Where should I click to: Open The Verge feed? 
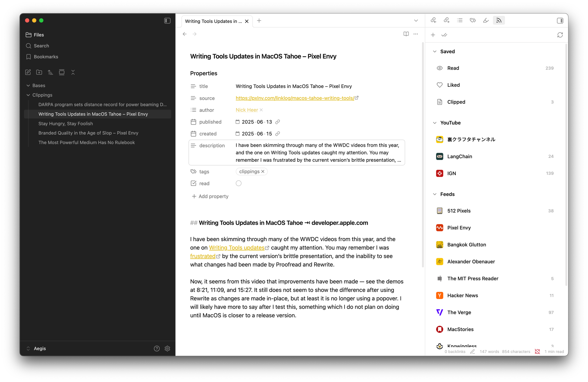tap(495, 312)
